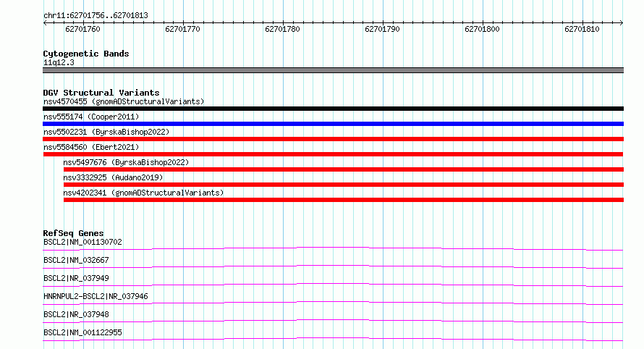Screen dimensions: 644x349
Task: Click the 11q12.3 band label
Action: point(59,62)
